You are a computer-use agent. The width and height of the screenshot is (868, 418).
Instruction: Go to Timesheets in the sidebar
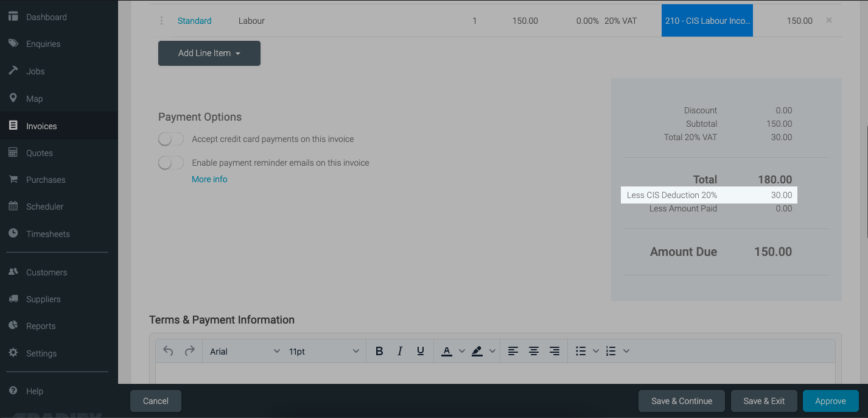pos(47,234)
